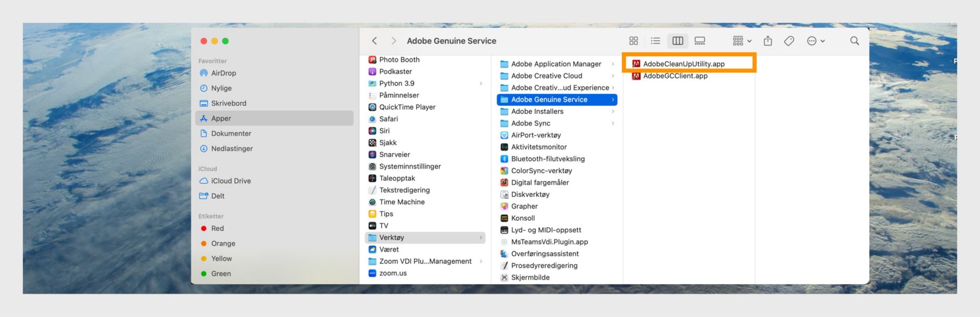Switch Finder to icon view
The height and width of the screenshot is (317, 980).
[x=633, y=41]
